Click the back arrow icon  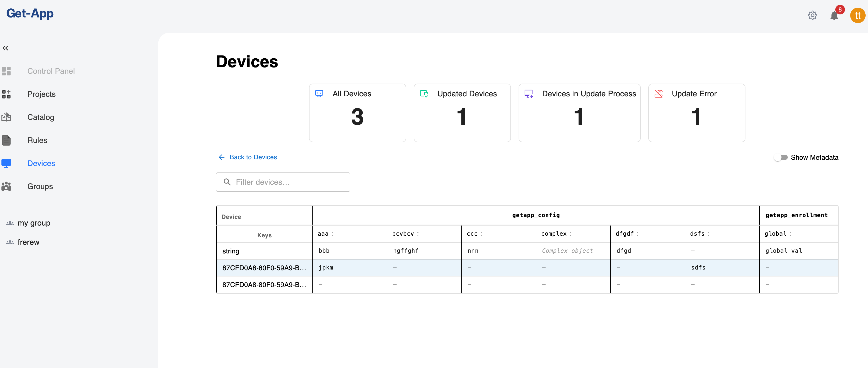[221, 157]
